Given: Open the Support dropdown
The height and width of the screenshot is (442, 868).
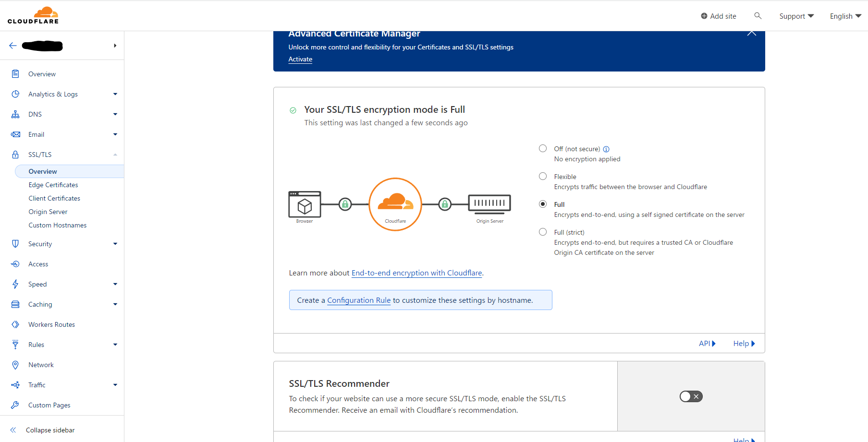Looking at the screenshot, I should coord(796,16).
